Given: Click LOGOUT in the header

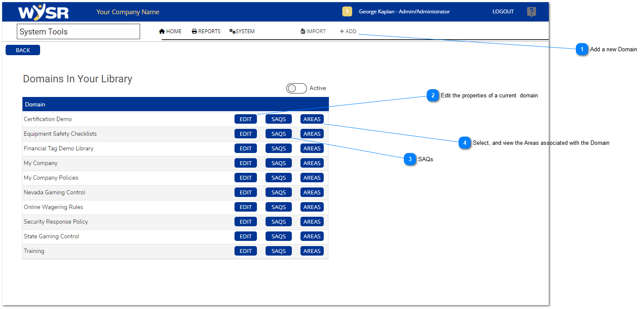Looking at the screenshot, I should 503,12.
